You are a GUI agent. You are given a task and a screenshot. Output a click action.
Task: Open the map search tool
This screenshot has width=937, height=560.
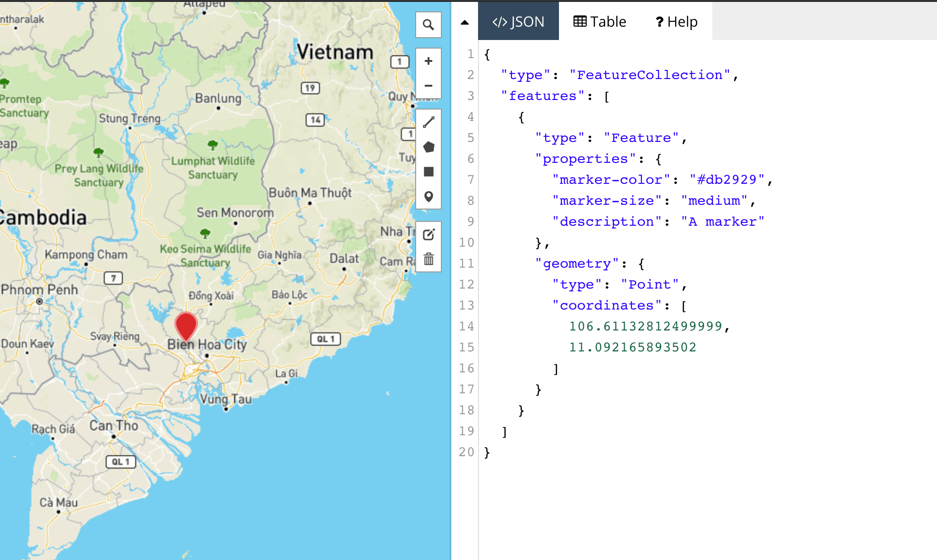428,24
